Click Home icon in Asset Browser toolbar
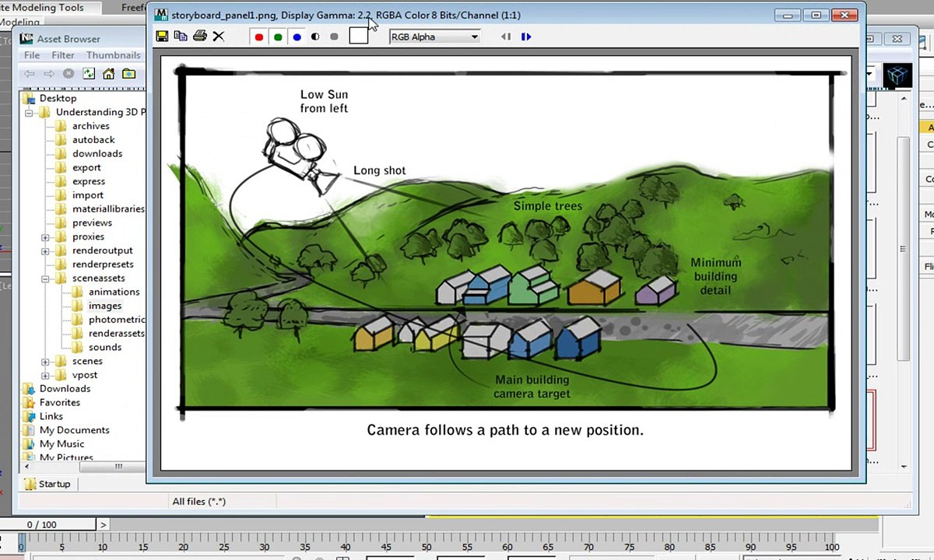The width and height of the screenshot is (934, 560). (108, 74)
